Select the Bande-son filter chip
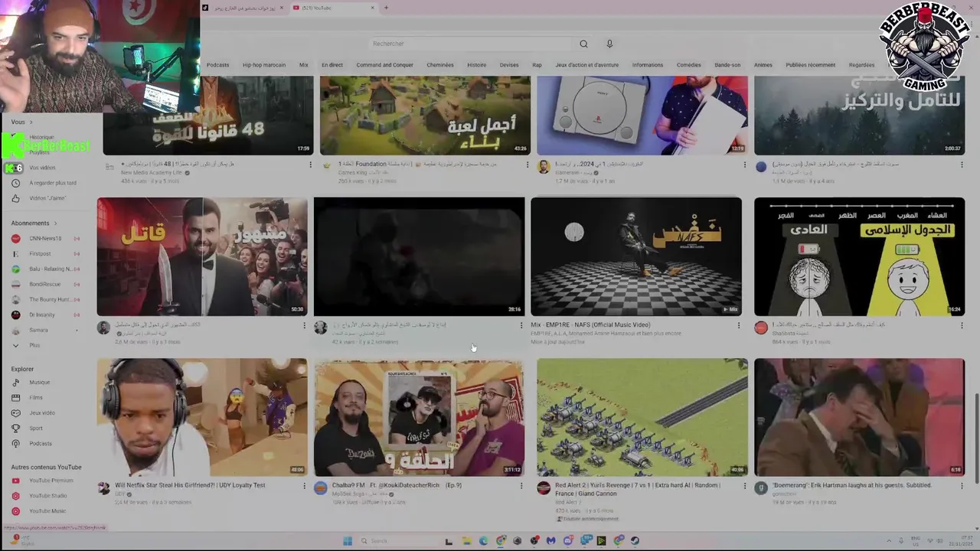Screen dimensions: 980x551 pyautogui.click(x=727, y=65)
